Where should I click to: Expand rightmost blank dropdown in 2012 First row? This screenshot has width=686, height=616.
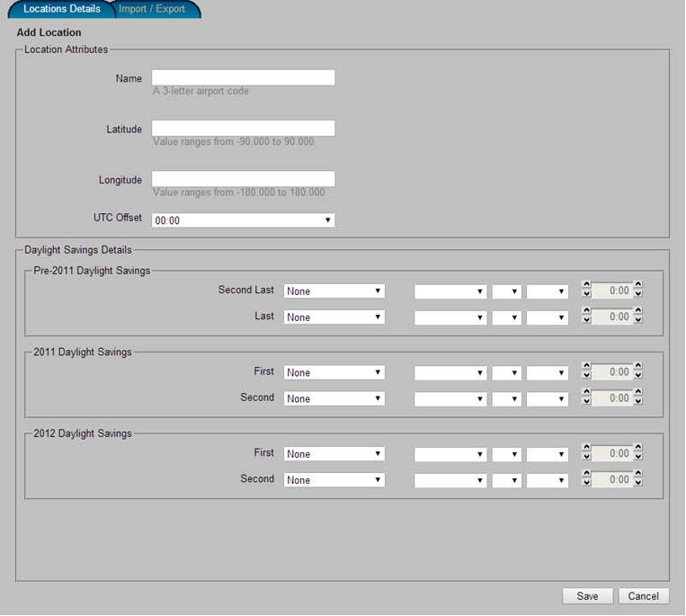coord(548,454)
